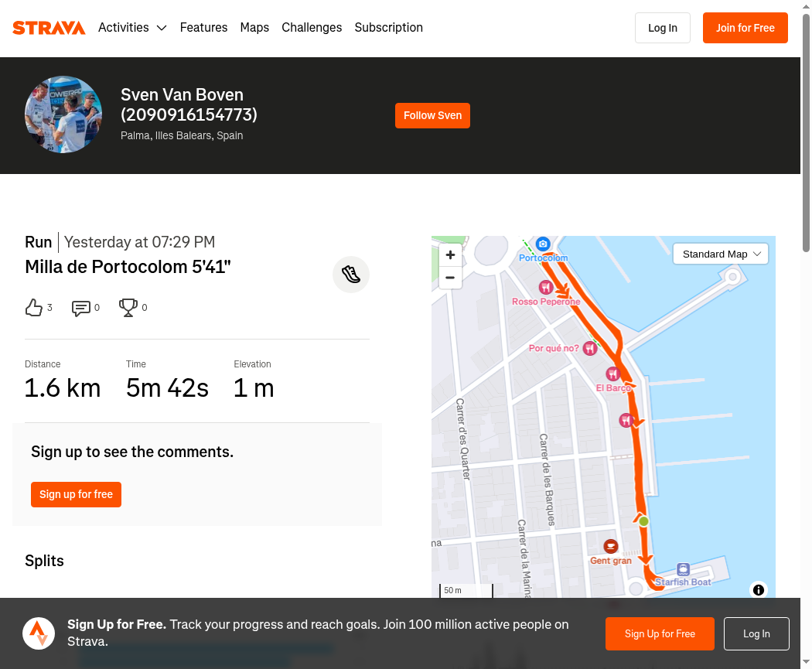Click the running shoe gear icon
This screenshot has width=812, height=669.
[x=351, y=275]
